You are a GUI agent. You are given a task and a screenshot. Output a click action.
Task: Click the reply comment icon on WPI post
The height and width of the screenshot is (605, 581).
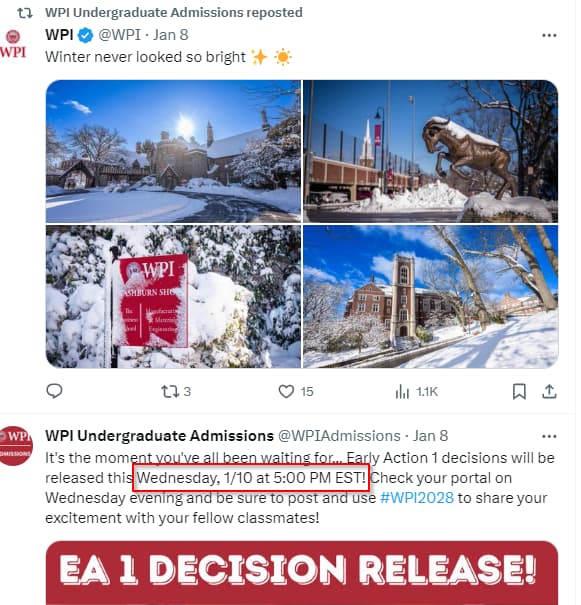tap(54, 391)
